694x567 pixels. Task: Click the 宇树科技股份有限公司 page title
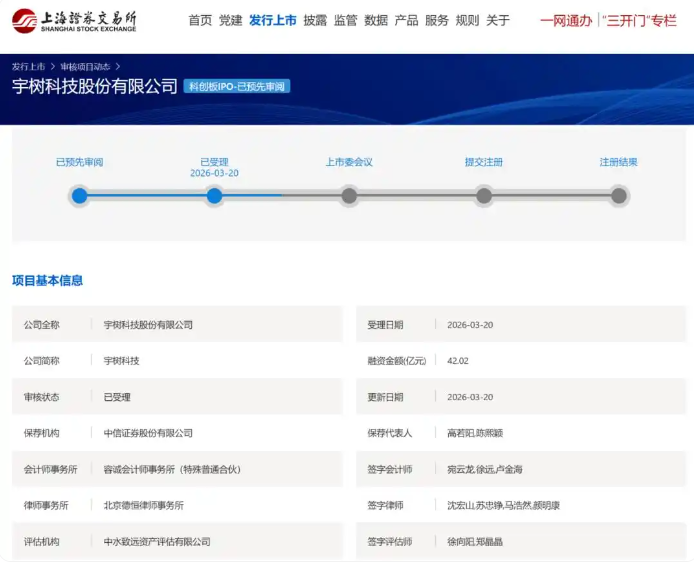(x=95, y=86)
